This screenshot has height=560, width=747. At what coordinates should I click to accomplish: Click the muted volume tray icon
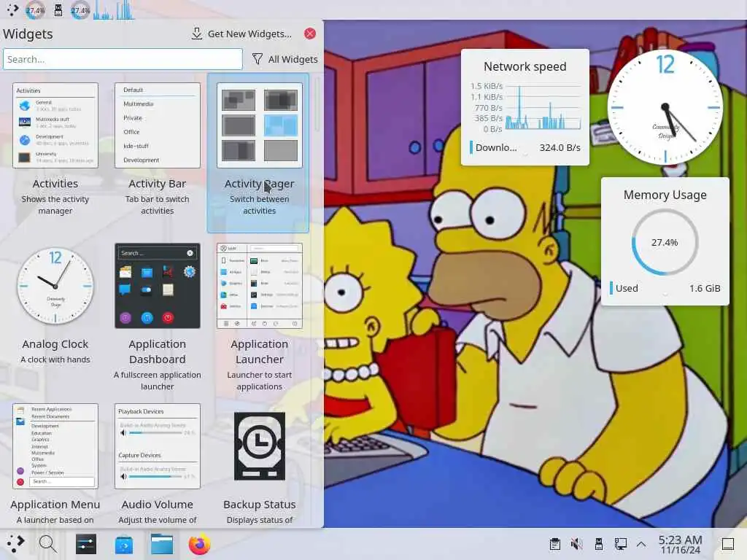click(576, 544)
